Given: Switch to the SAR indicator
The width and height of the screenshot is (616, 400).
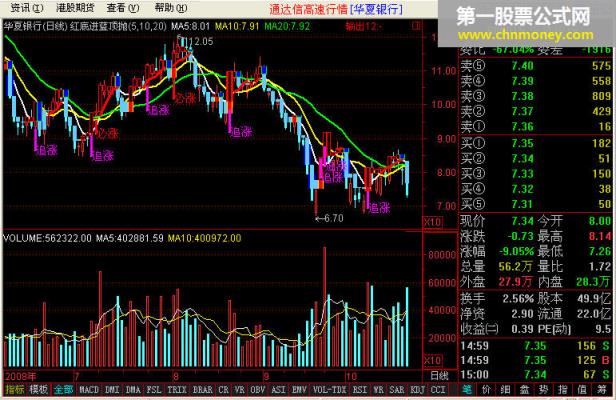Looking at the screenshot, I should pyautogui.click(x=397, y=389).
